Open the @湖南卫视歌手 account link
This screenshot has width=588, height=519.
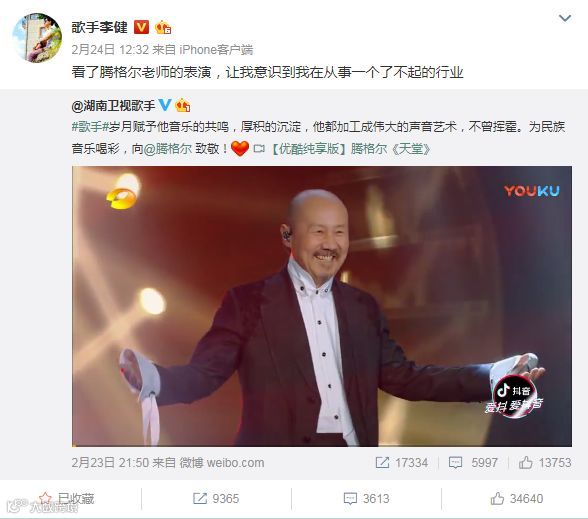point(113,106)
